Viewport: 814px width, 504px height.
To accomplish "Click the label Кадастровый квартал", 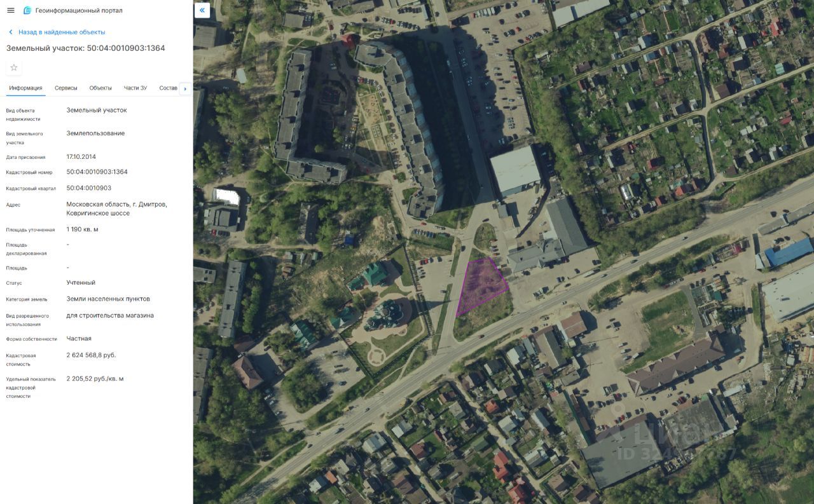I will 31,188.
